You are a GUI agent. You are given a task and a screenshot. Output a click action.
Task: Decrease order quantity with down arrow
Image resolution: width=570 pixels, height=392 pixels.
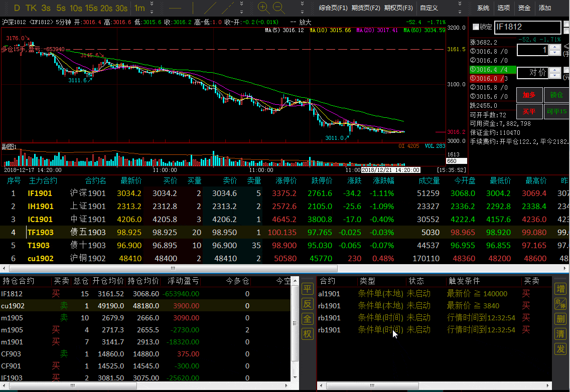coord(555,53)
